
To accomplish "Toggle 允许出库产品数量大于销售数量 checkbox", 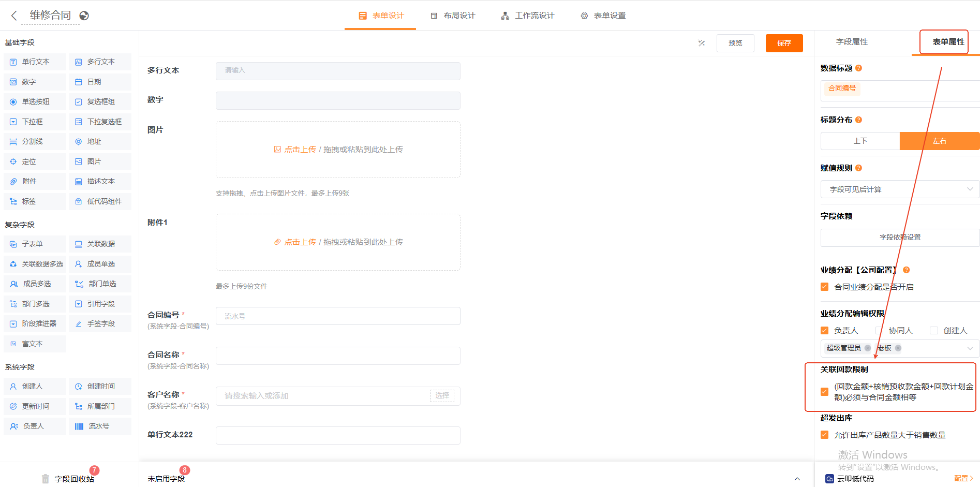I will pos(825,435).
